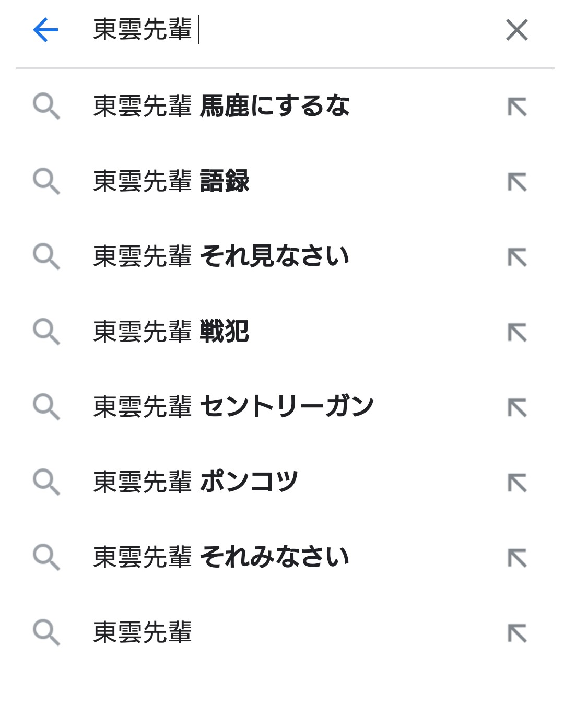Tap magnifier icon beside 語録 suggestion
This screenshot has width=564, height=728.
coord(46,181)
